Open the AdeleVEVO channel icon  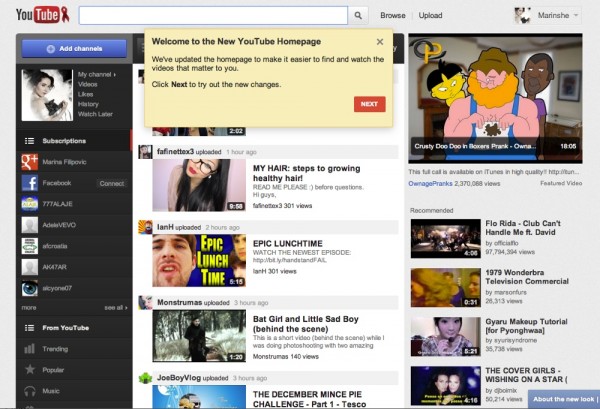pos(29,225)
